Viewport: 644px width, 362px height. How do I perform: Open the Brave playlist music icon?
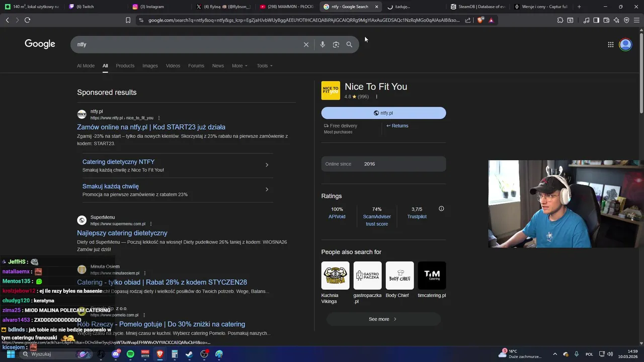click(x=586, y=20)
